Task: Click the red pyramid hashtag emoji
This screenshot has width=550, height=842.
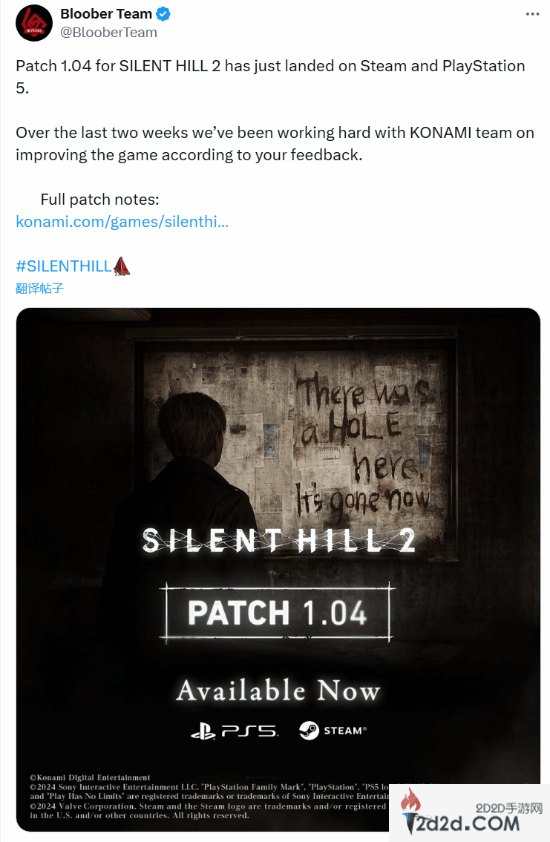Action: 121,266
